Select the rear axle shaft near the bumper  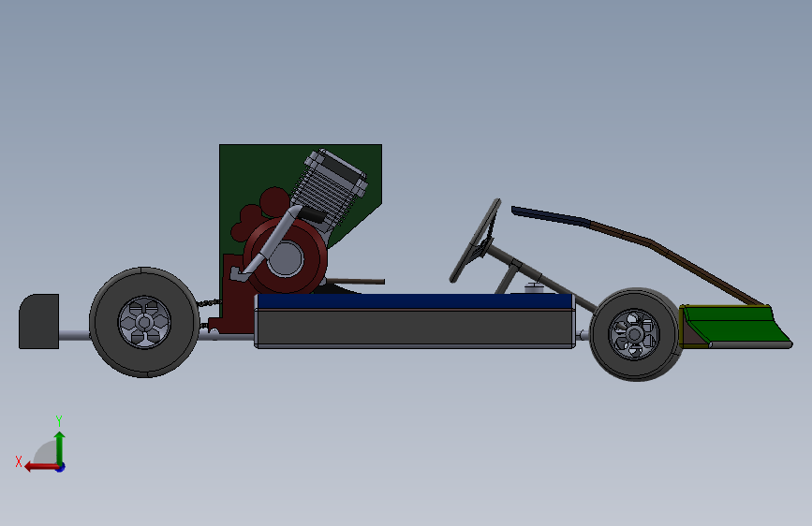pos(74,335)
